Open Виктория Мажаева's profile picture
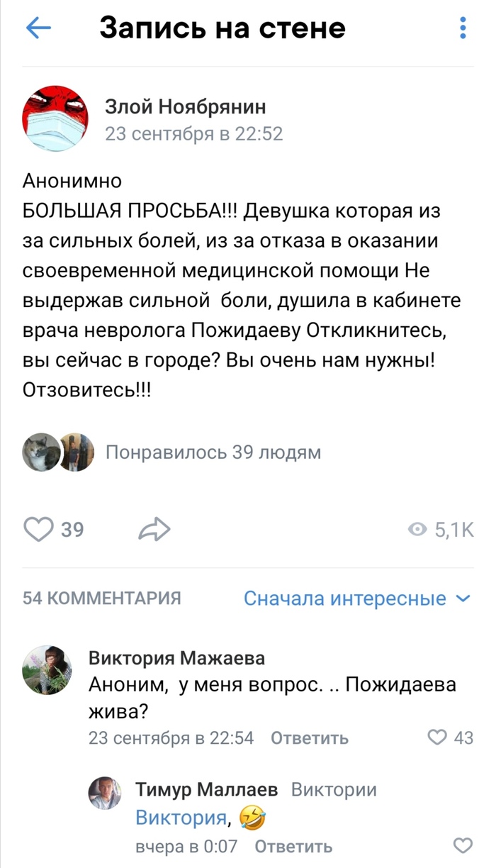Screen dimensions: 496x868 click(x=46, y=667)
